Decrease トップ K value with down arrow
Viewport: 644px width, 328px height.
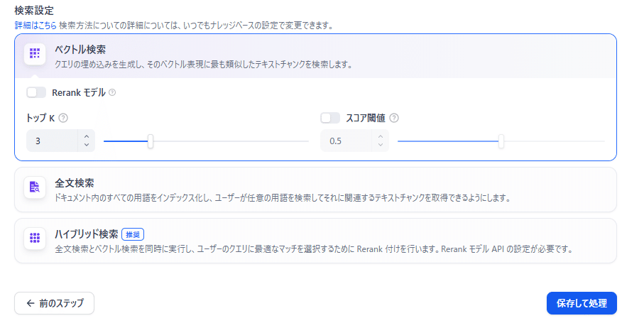coord(86,145)
